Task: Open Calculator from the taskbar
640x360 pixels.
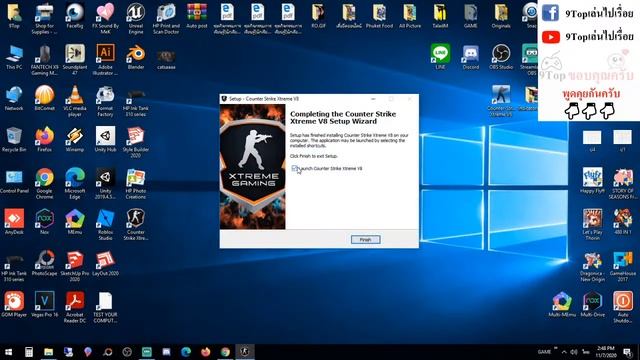Action: tap(29, 352)
